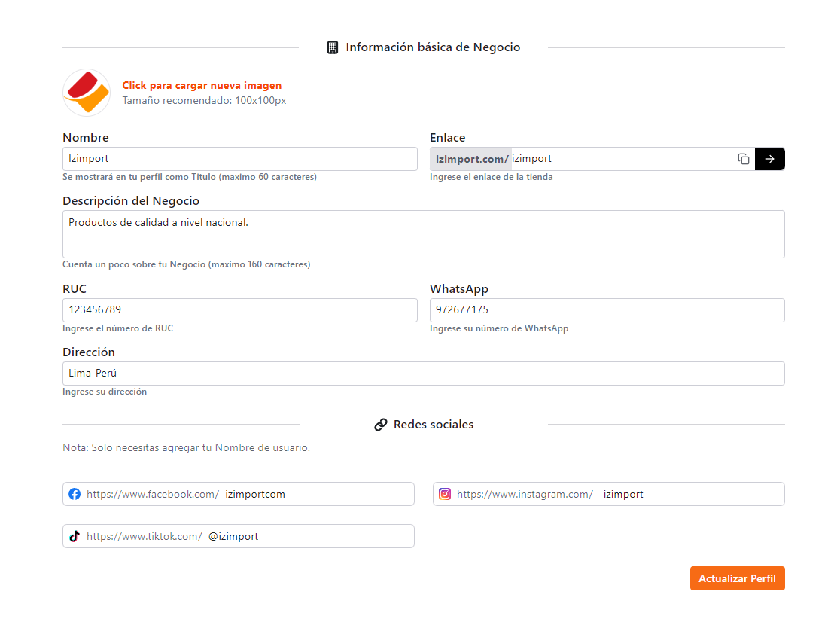Focus the Dirección address field
This screenshot has height=622, width=840.
[423, 374]
